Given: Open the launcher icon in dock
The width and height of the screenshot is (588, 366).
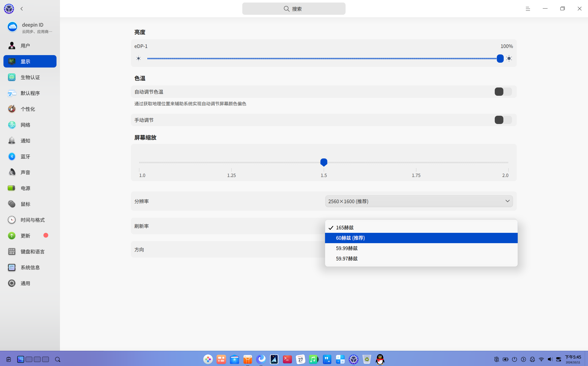Looking at the screenshot, I should pyautogui.click(x=208, y=359).
